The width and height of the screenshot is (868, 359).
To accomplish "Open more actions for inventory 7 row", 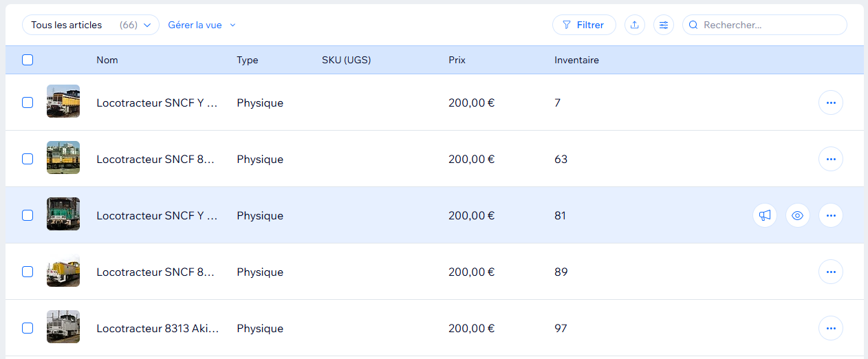I will coord(831,102).
